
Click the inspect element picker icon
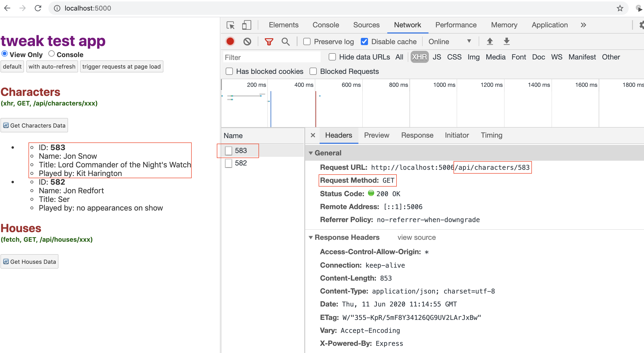click(x=230, y=25)
